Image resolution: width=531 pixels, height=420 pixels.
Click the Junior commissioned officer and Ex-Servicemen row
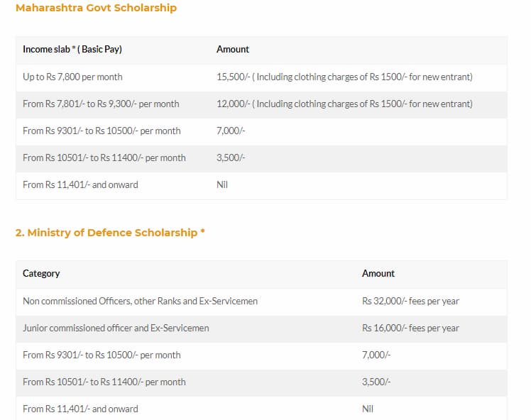click(116, 328)
